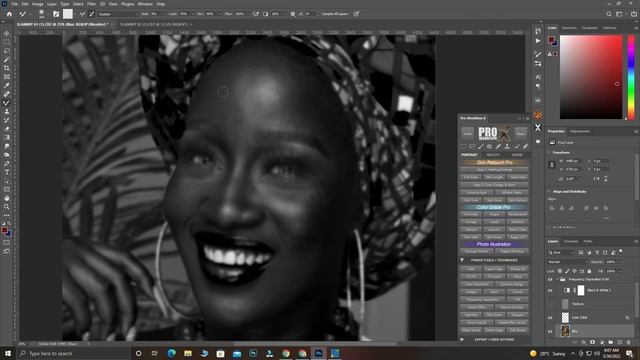Select the Clone Stamp tool
The image size is (640, 360).
tap(7, 111)
